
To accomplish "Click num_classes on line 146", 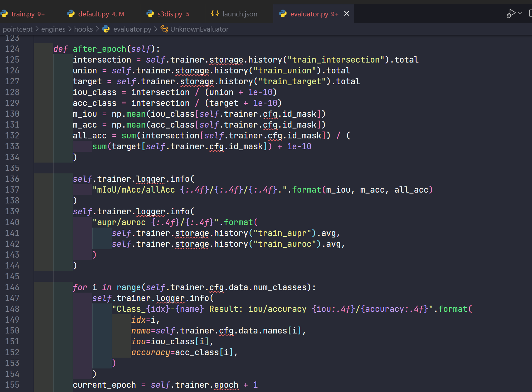I will [x=280, y=287].
